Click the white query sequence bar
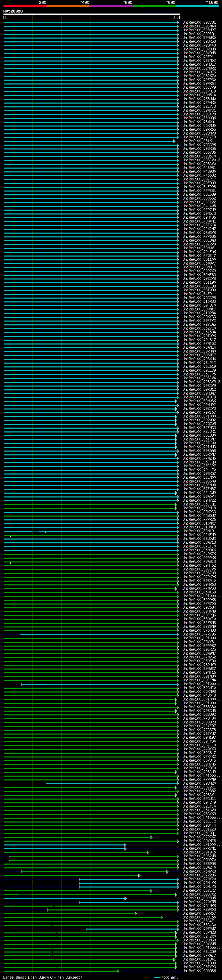Screen dimensions: 222x980 (92, 14)
